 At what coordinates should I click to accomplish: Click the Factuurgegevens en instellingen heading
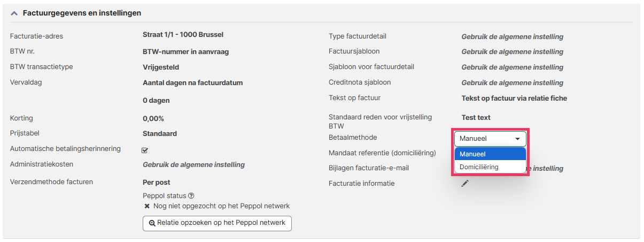click(82, 13)
